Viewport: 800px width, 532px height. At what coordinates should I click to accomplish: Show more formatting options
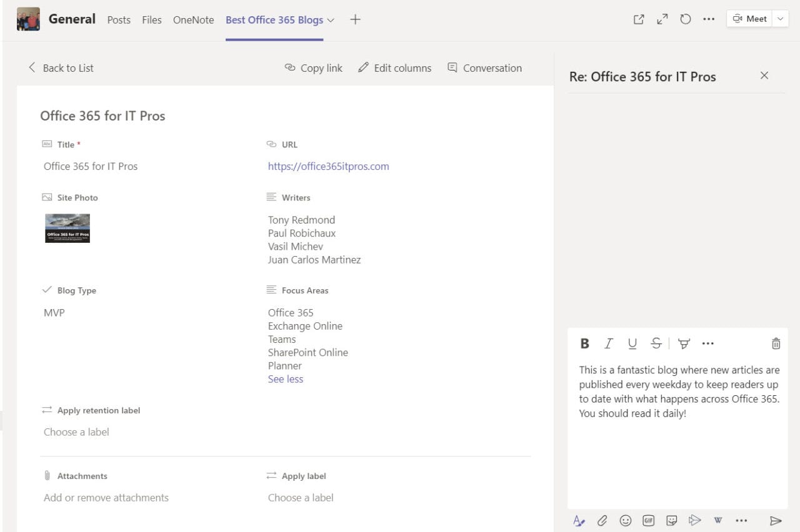[x=707, y=343]
